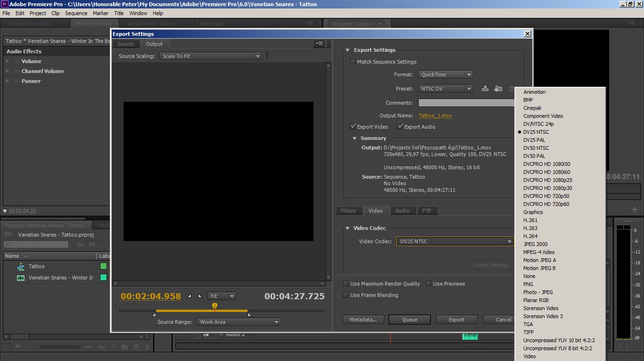
Task: Click the Save Preset icon
Action: click(x=485, y=89)
